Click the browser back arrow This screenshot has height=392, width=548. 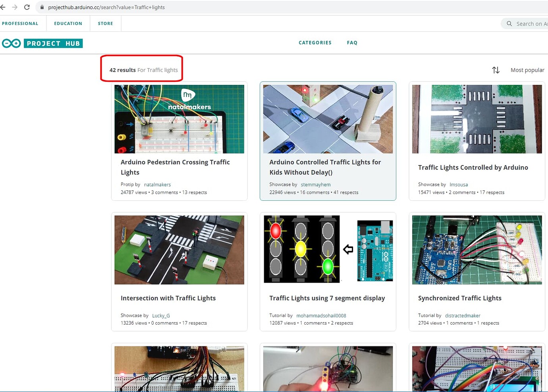[x=4, y=7]
